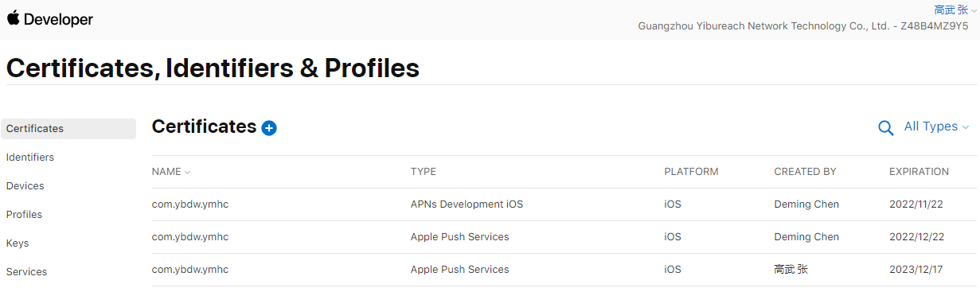980x288 pixels.
Task: Add a new certificate with plus icon
Action: (269, 128)
